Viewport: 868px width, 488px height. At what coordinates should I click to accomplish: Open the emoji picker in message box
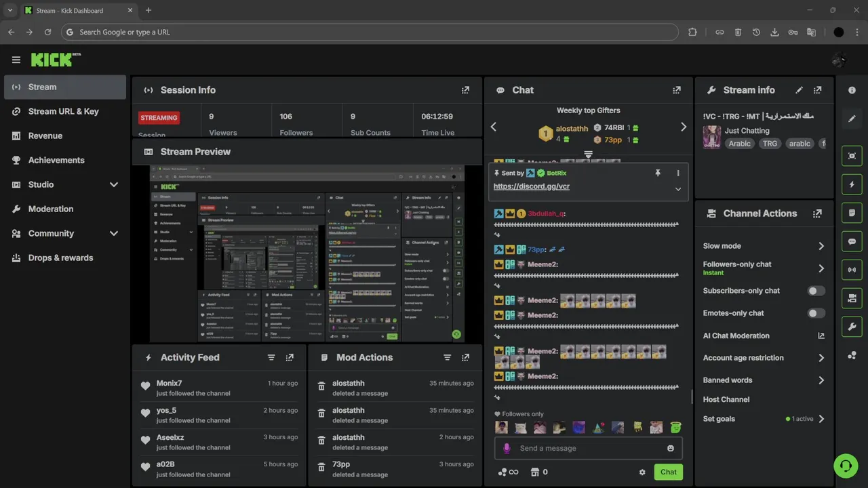pyautogui.click(x=671, y=448)
